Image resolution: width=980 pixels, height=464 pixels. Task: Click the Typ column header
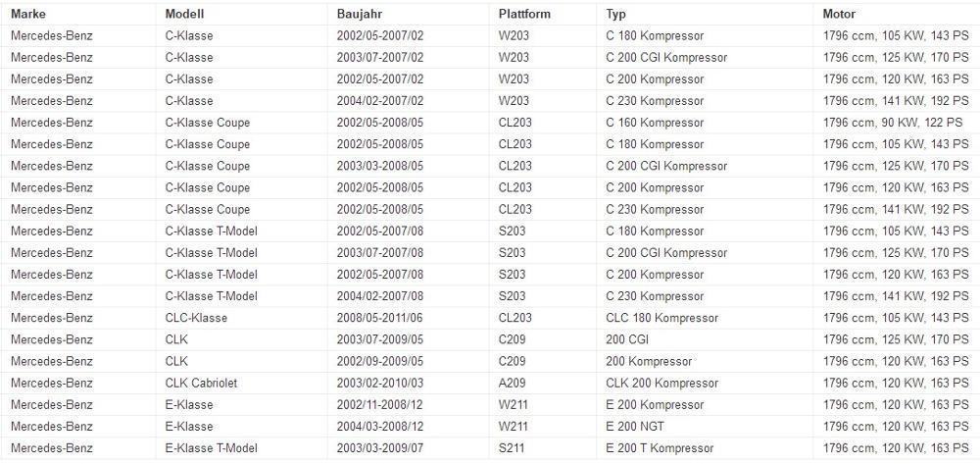(x=615, y=14)
